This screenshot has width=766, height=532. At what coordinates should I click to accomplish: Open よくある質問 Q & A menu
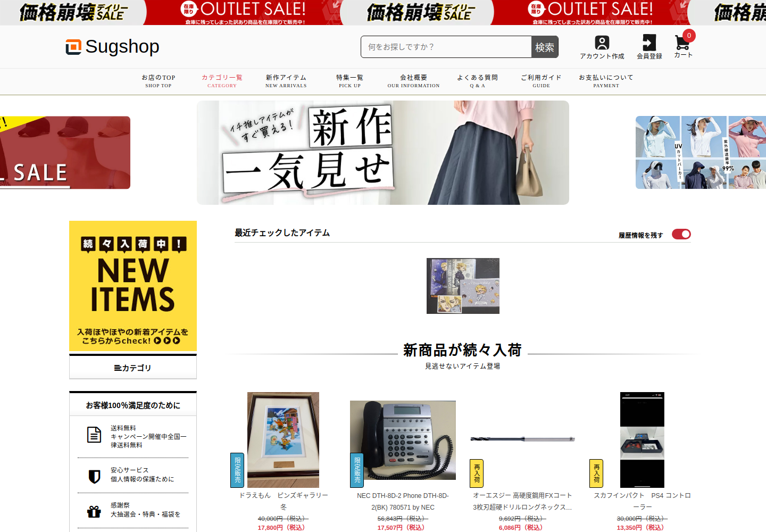(477, 81)
